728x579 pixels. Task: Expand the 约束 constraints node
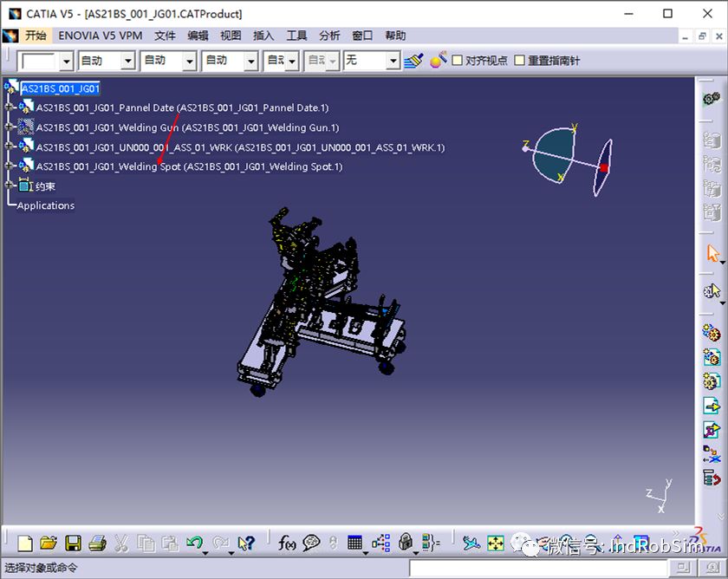(9, 185)
